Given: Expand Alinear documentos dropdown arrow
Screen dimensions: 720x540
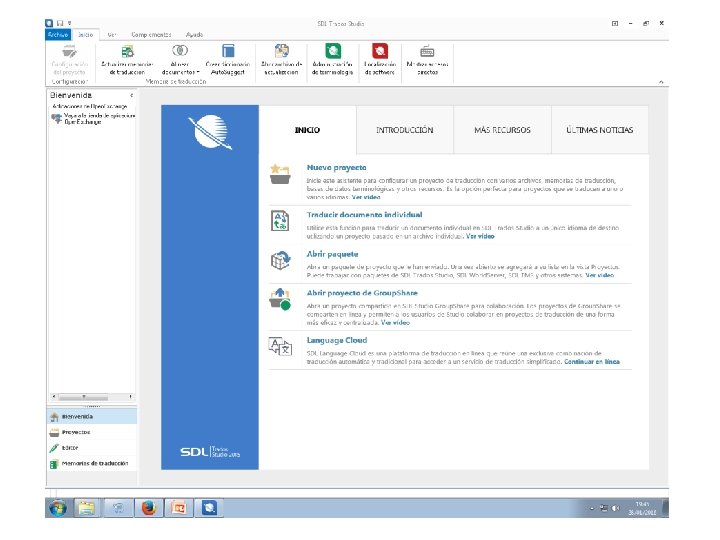Looking at the screenshot, I should pyautogui.click(x=198, y=72).
